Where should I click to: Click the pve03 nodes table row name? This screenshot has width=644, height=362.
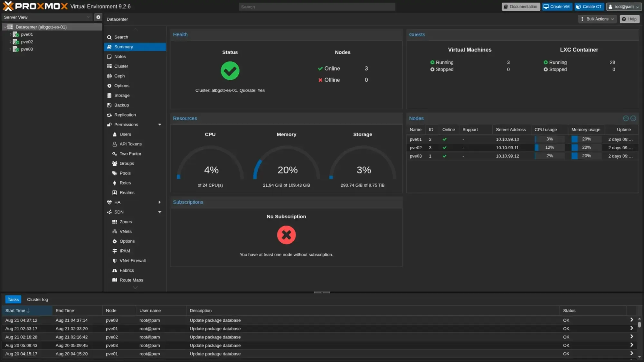[x=415, y=156]
